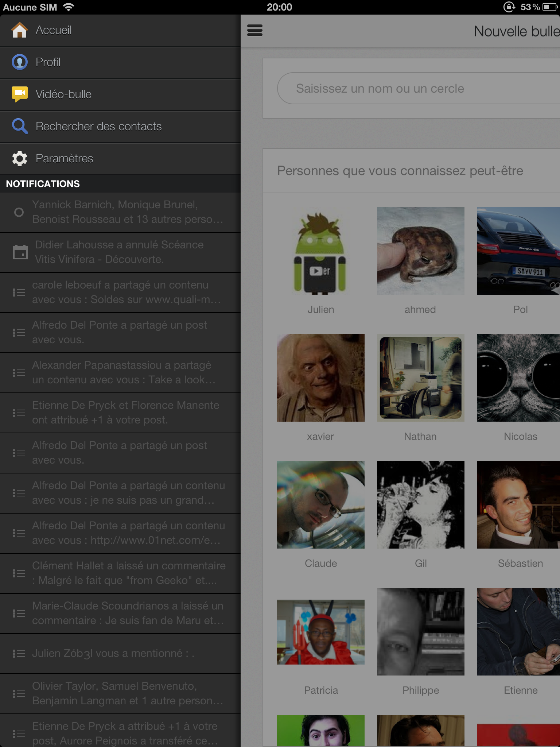Tap the Vidéo-bulle camera icon

(20, 94)
